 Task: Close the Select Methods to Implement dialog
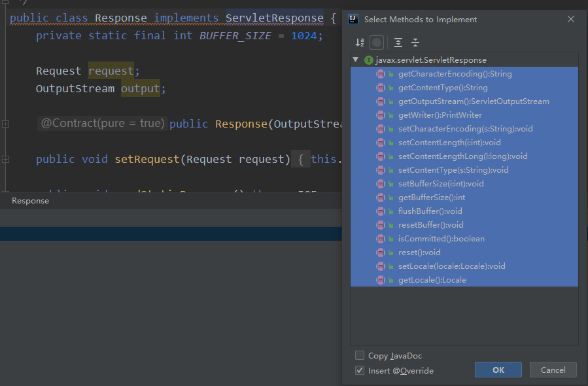[571, 19]
